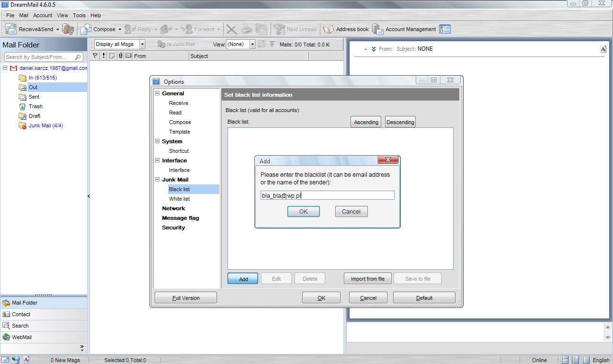Open the Mail menu
613x364 pixels.
click(23, 15)
